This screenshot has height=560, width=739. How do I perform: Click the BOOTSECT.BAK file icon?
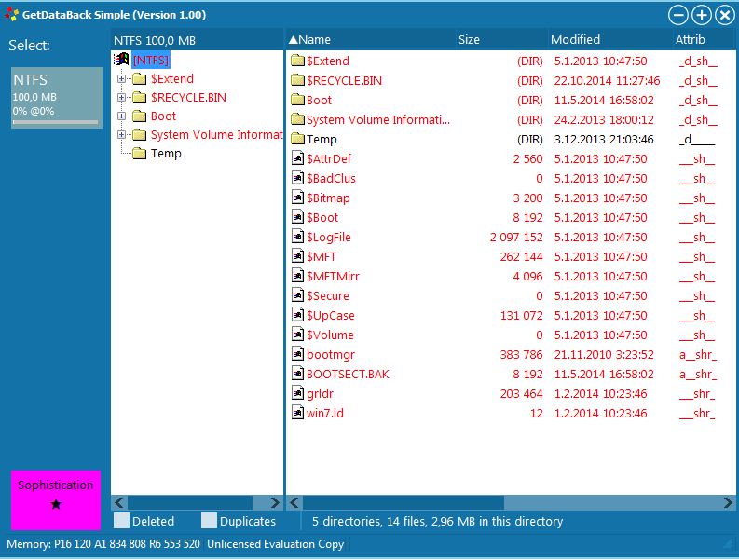click(x=297, y=374)
